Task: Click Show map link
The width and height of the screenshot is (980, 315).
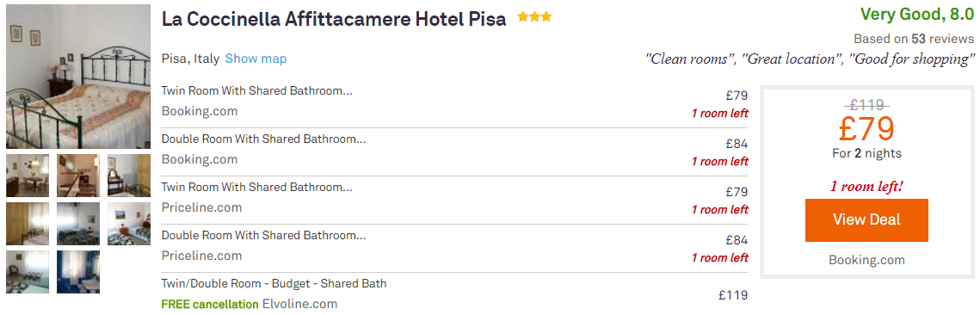Action: coord(256,59)
